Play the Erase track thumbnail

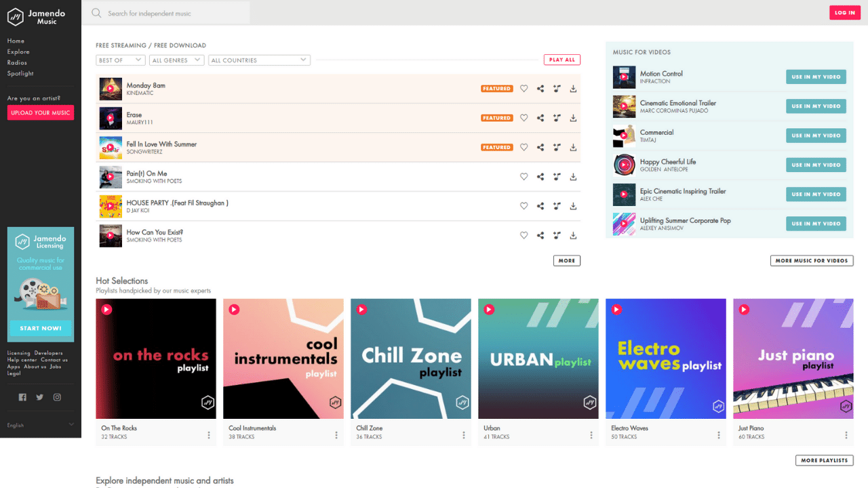coord(111,118)
